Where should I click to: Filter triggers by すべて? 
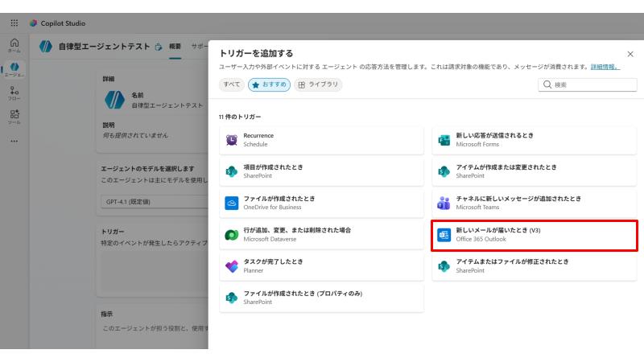tap(231, 84)
